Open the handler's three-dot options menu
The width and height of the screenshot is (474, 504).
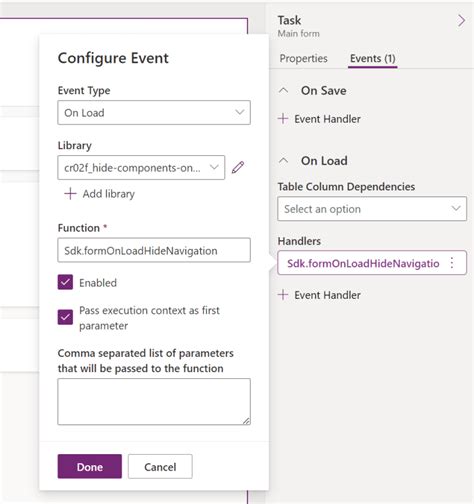pyautogui.click(x=452, y=263)
